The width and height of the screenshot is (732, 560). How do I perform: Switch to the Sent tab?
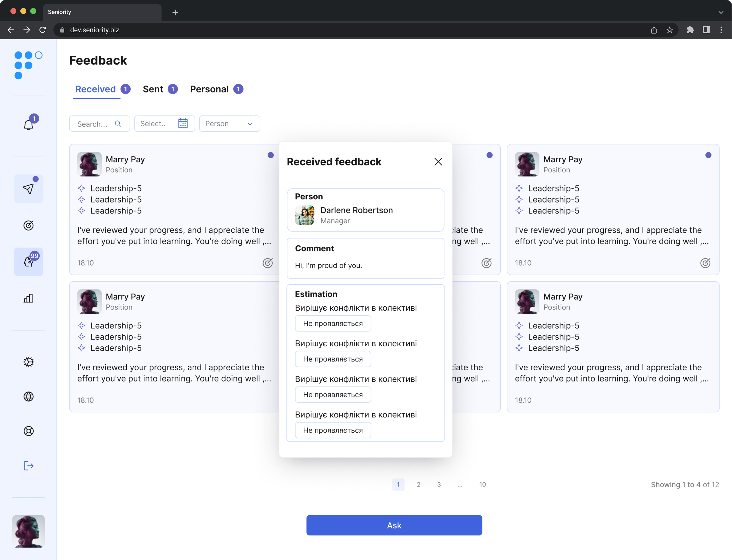153,89
